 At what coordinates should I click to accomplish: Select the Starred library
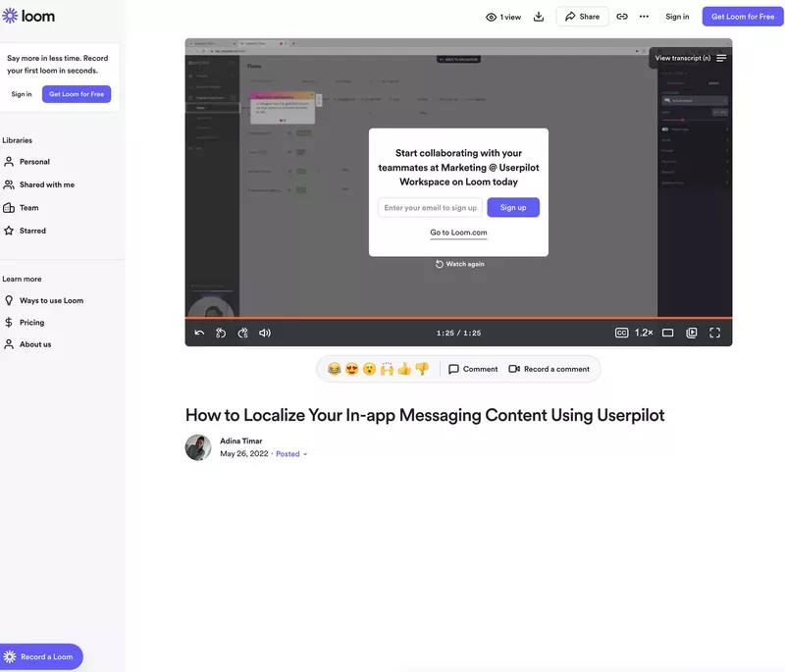tap(32, 230)
